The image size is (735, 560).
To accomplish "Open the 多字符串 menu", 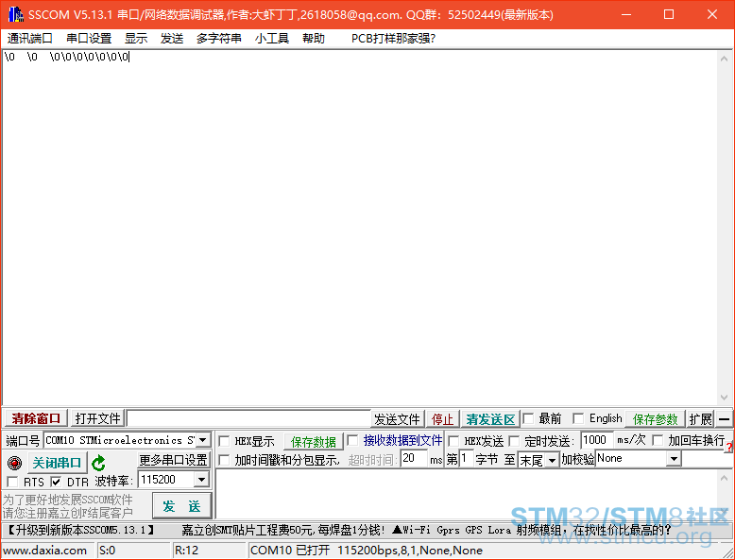I will [218, 39].
